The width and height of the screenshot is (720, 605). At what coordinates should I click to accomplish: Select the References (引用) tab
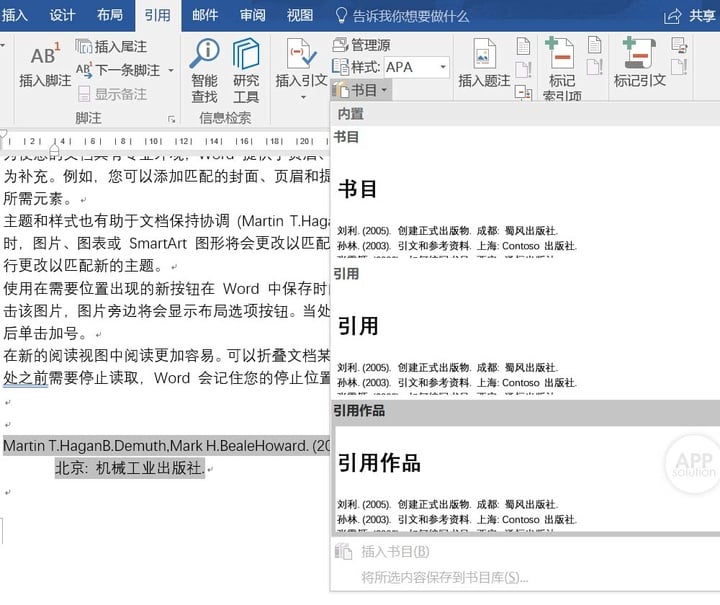click(158, 15)
